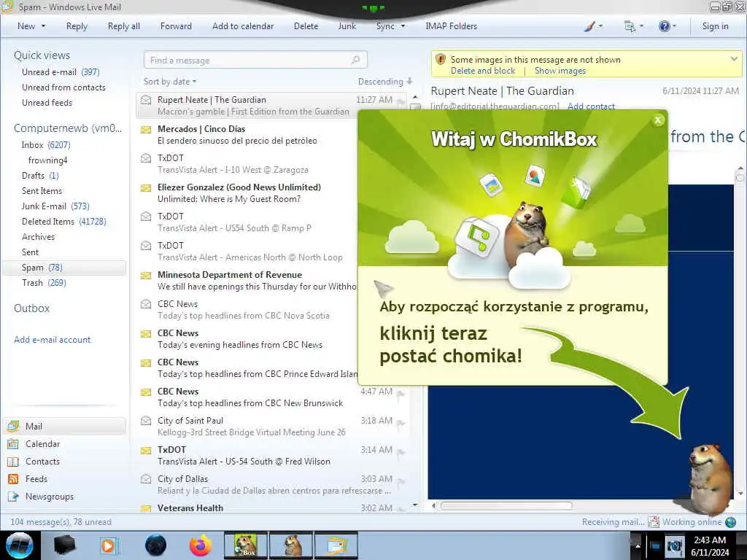747x560 pixels.
Task: Click Sign in
Action: click(x=715, y=26)
